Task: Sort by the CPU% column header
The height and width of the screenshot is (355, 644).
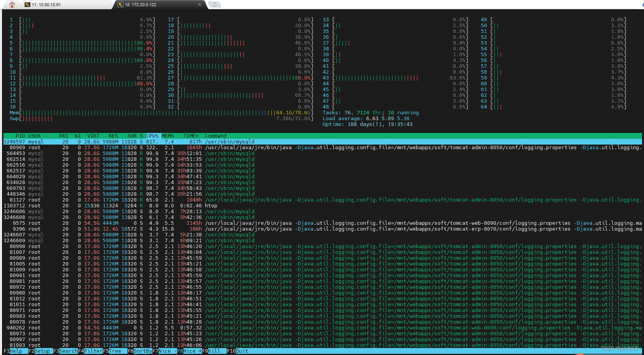Action: [152, 136]
